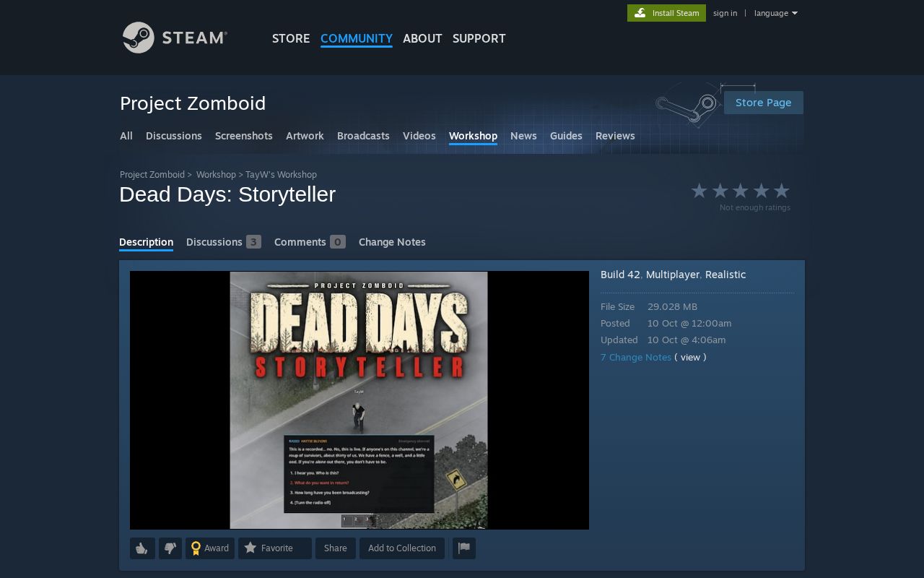Screen dimensions: 924x578
Task: Switch to the All hub tab
Action: [126, 136]
